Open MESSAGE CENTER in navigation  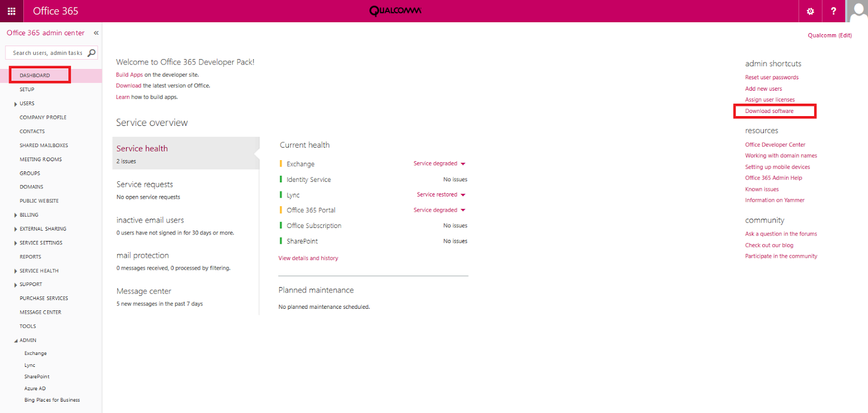click(x=41, y=313)
